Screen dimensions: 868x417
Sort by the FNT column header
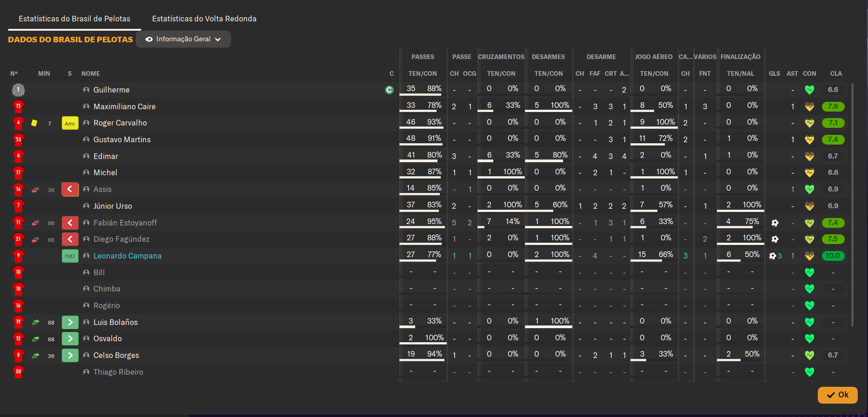(x=705, y=73)
